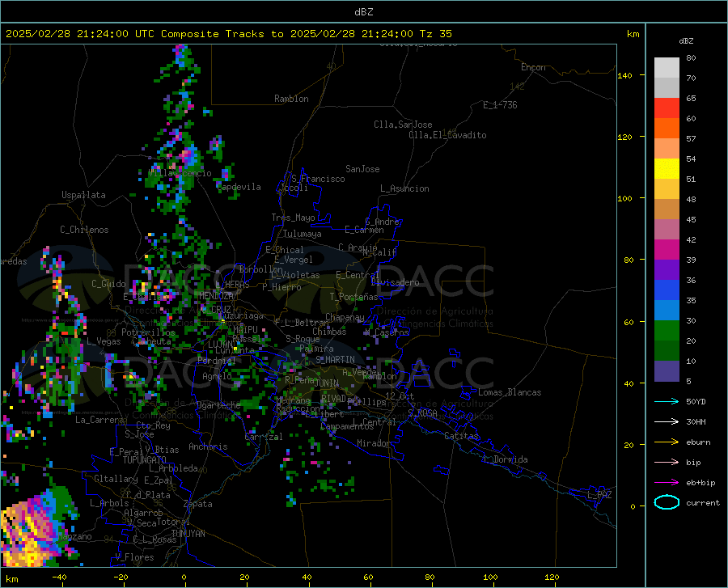Select the blue 36 dBZ color swatch
The image size is (728, 588).
(667, 290)
